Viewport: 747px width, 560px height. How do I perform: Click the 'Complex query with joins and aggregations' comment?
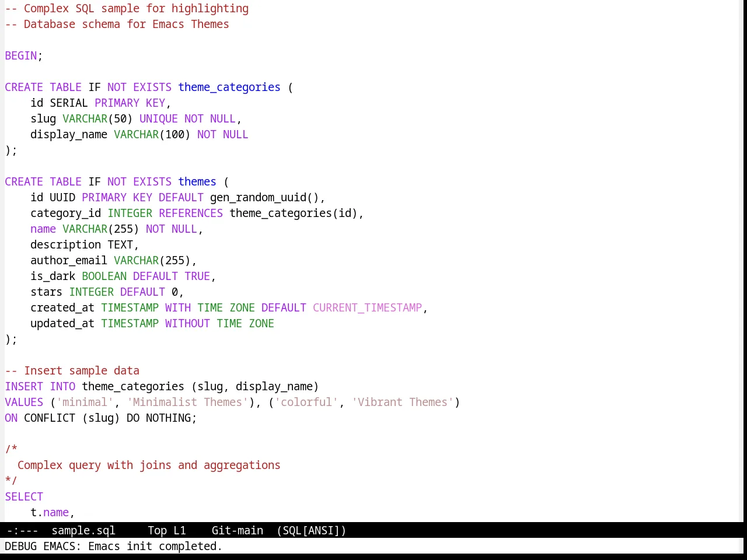[x=149, y=465]
